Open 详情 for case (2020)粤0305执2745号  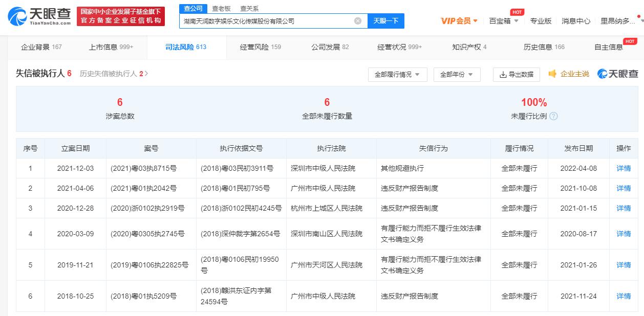(624, 234)
